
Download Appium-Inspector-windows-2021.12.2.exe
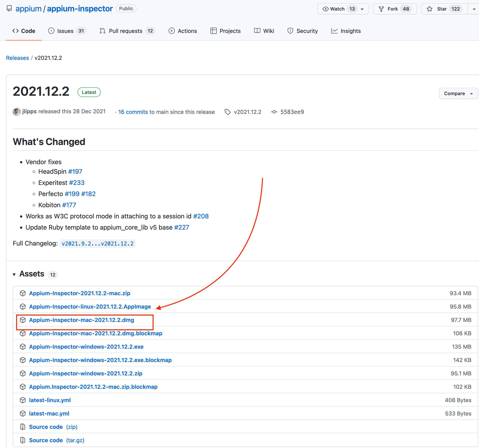pos(86,347)
